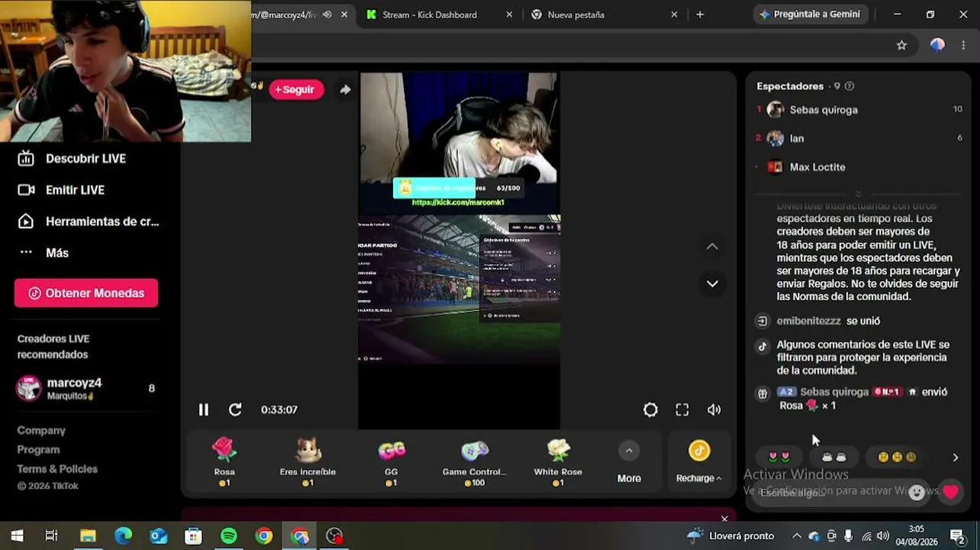Pause the live video playback
The image size is (980, 550).
[x=203, y=410]
